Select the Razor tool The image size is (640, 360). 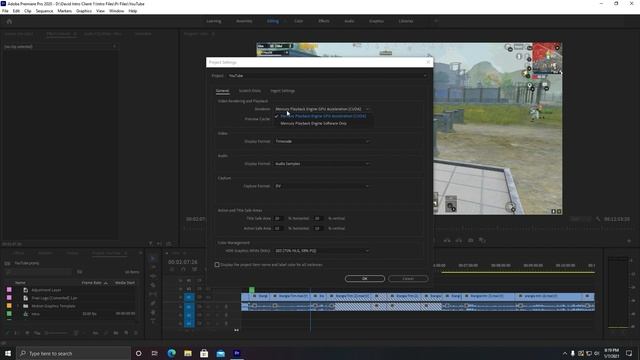[x=153, y=285]
